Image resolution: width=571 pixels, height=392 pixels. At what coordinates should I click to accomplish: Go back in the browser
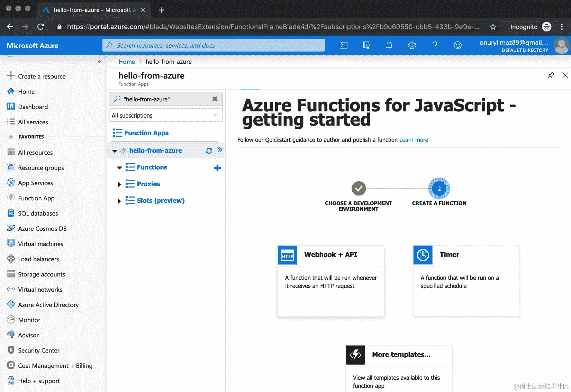pos(10,27)
